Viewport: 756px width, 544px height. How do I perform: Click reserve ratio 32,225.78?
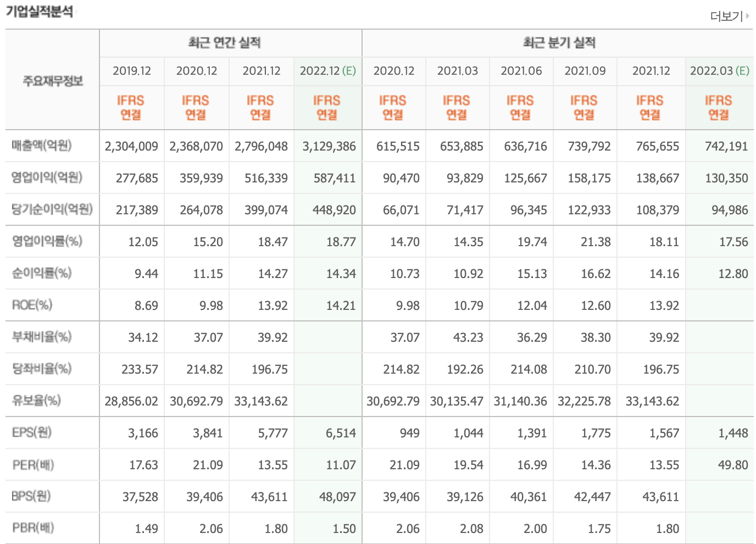[584, 402]
